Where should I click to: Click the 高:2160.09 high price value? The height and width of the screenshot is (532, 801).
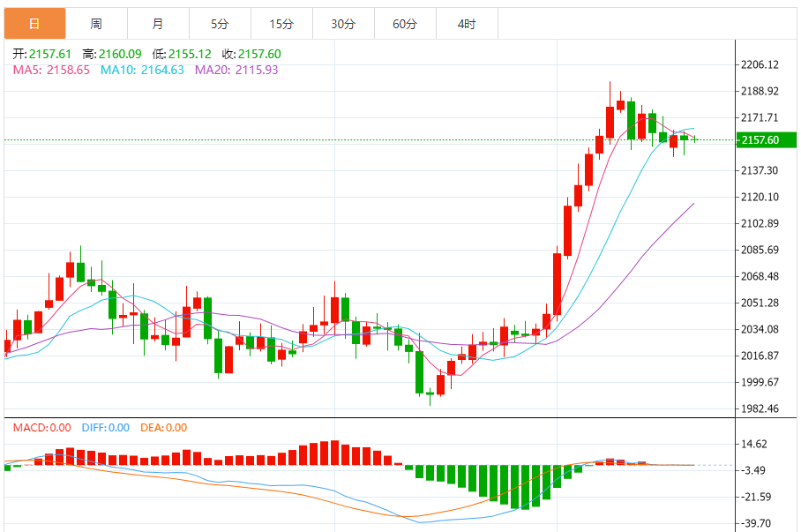(x=112, y=54)
